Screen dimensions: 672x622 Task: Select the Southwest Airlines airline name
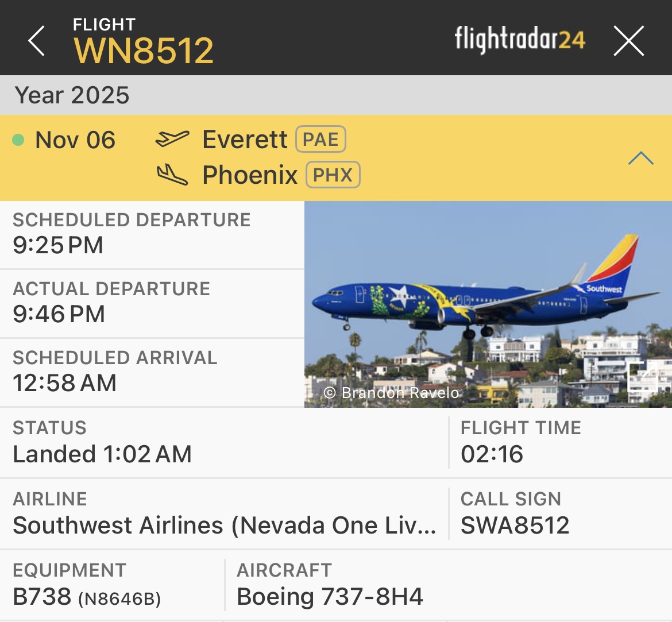[x=224, y=526]
